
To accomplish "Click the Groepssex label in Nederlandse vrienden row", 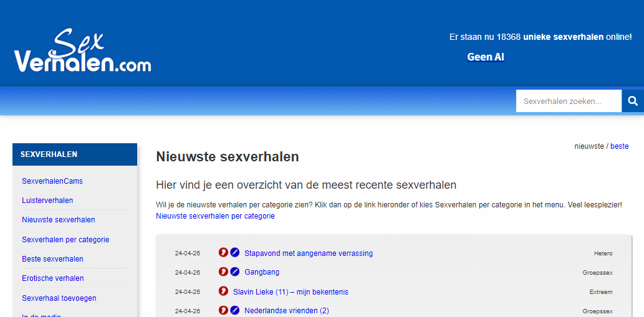I will click(598, 311).
